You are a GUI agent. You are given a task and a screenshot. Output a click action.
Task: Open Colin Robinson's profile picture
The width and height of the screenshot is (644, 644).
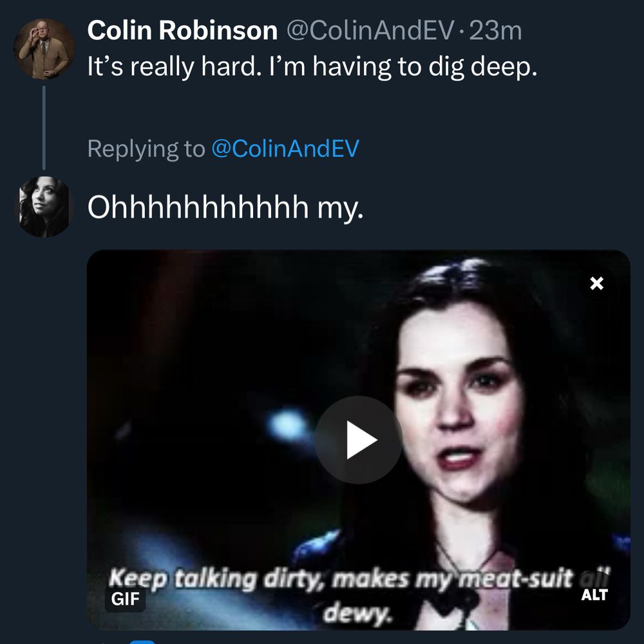44,49
